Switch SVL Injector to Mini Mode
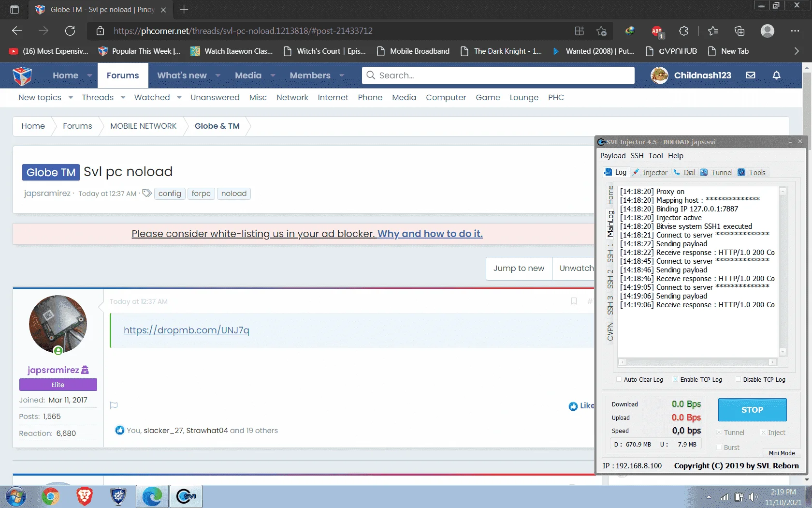This screenshot has width=812, height=508. coord(782,453)
